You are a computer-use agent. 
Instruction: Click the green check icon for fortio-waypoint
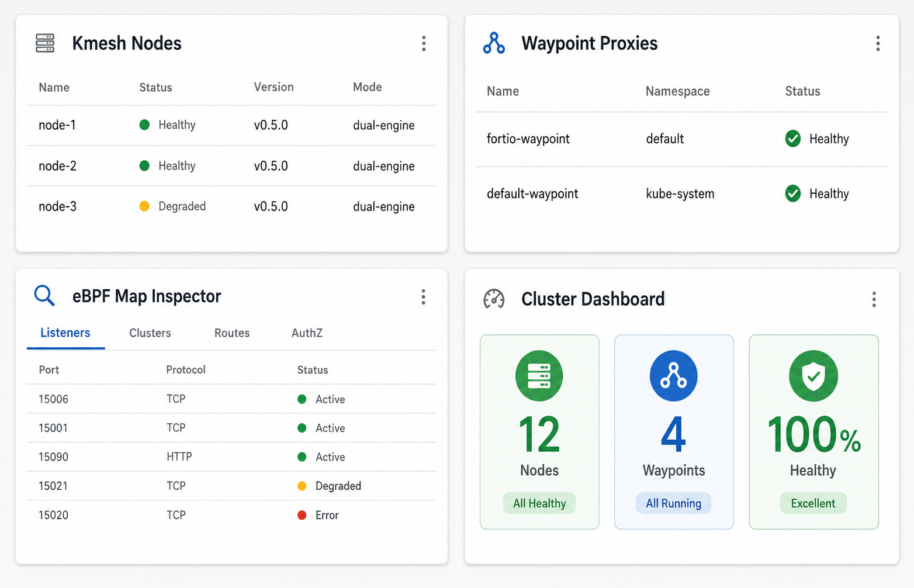pos(793,139)
